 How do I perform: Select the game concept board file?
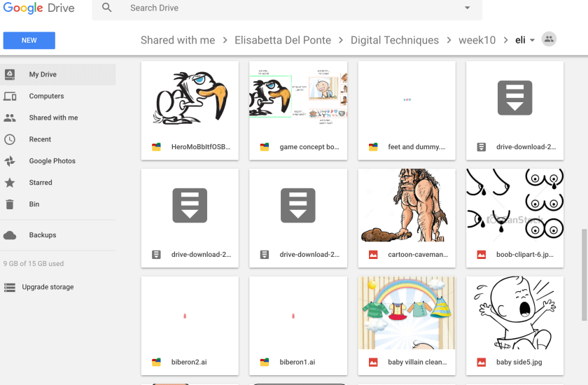tap(298, 98)
